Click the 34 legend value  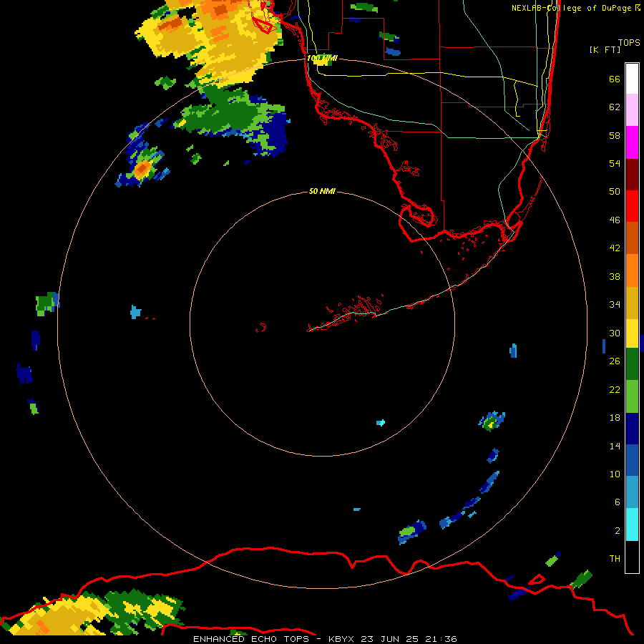(x=615, y=305)
